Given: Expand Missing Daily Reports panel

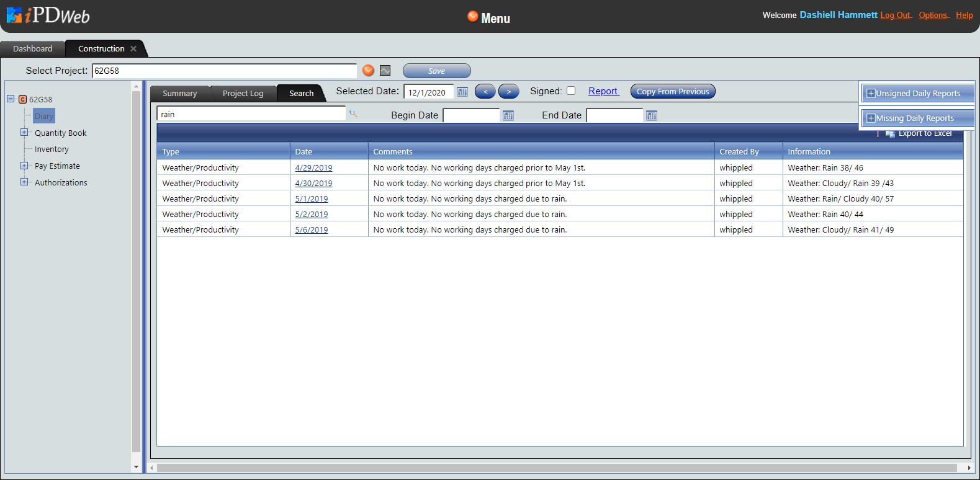Looking at the screenshot, I should point(871,118).
